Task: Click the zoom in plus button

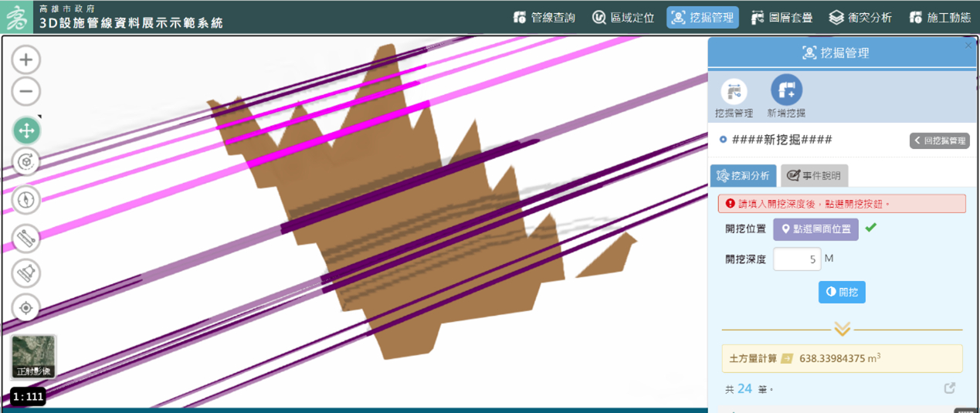Action: (x=26, y=59)
